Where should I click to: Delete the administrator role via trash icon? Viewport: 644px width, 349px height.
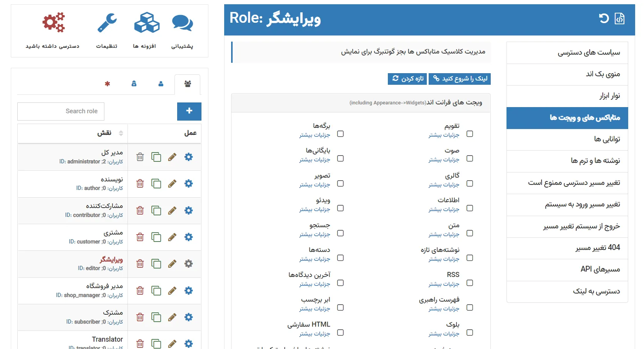[x=140, y=157]
